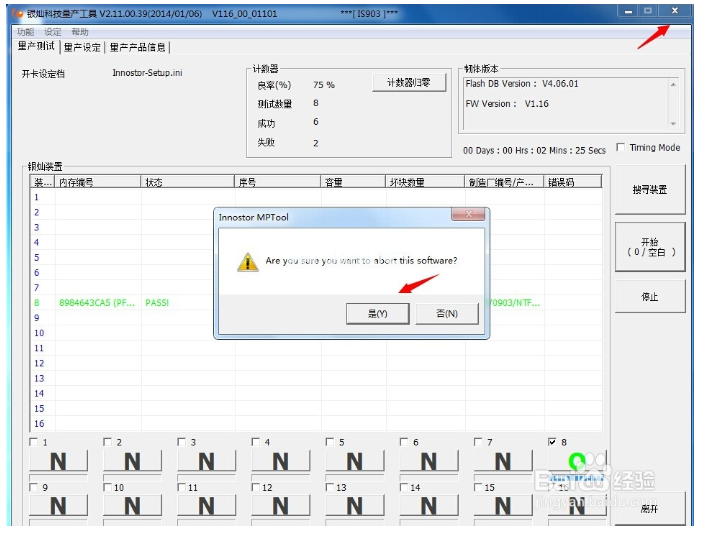The width and height of the screenshot is (707, 533).
Task: Click the N status icon for port 5
Action: pyautogui.click(x=354, y=461)
